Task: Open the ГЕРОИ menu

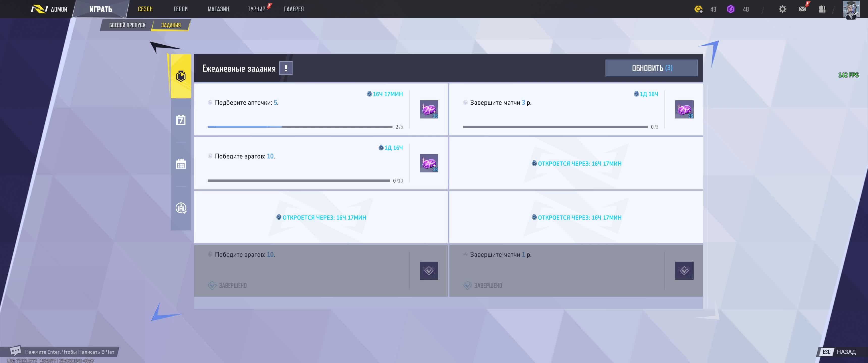Action: [x=180, y=9]
